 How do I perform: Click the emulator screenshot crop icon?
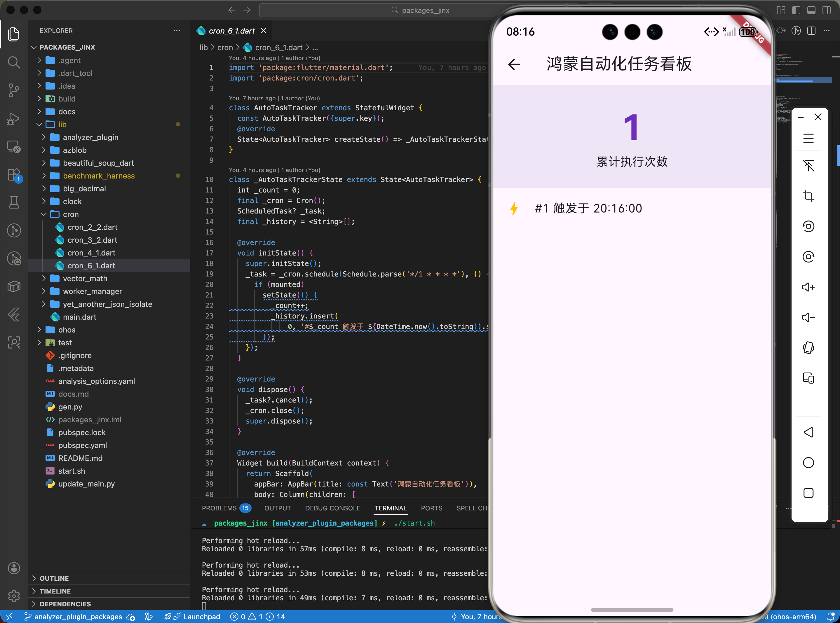pos(808,196)
